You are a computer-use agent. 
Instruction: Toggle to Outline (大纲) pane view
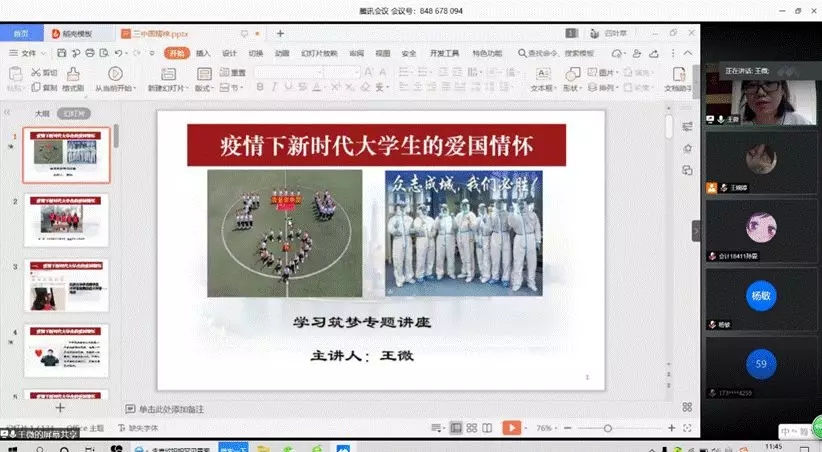(x=42, y=113)
